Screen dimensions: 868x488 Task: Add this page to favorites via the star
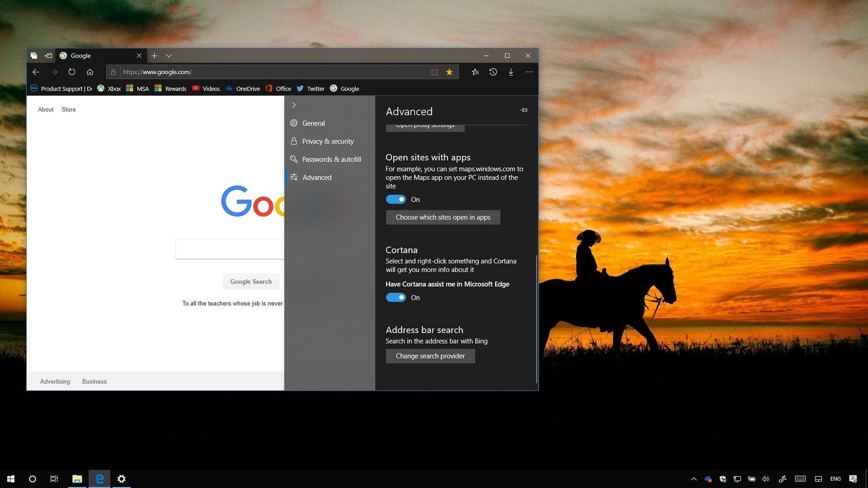tap(449, 72)
